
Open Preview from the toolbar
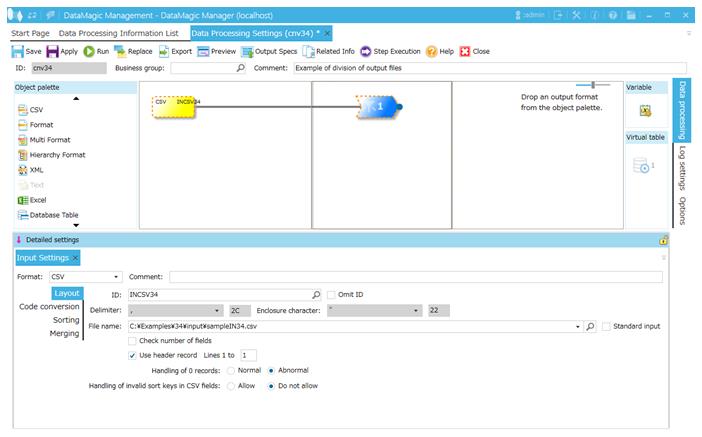tap(203, 51)
